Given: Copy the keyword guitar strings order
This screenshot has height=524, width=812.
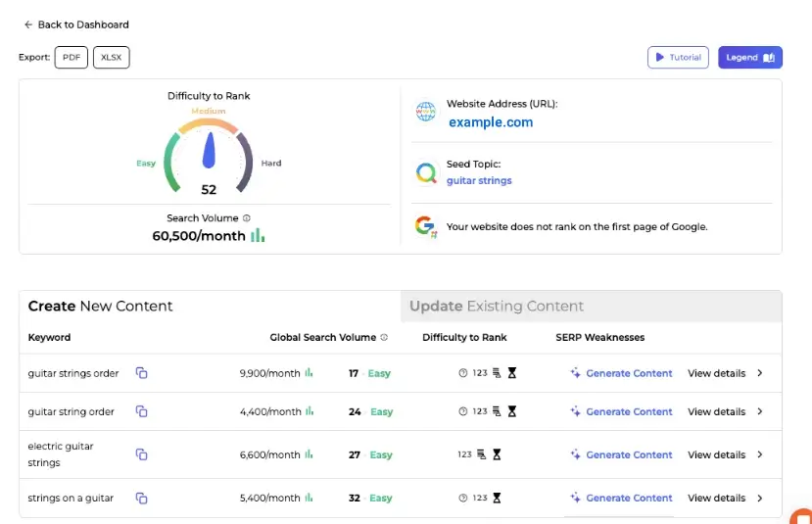Looking at the screenshot, I should tap(141, 373).
